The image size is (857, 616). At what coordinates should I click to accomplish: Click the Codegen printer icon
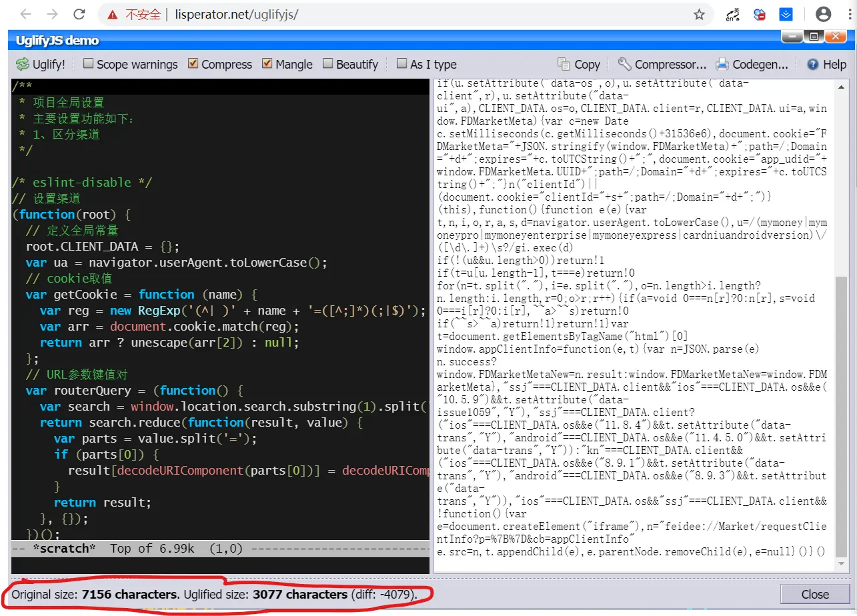[x=722, y=64]
